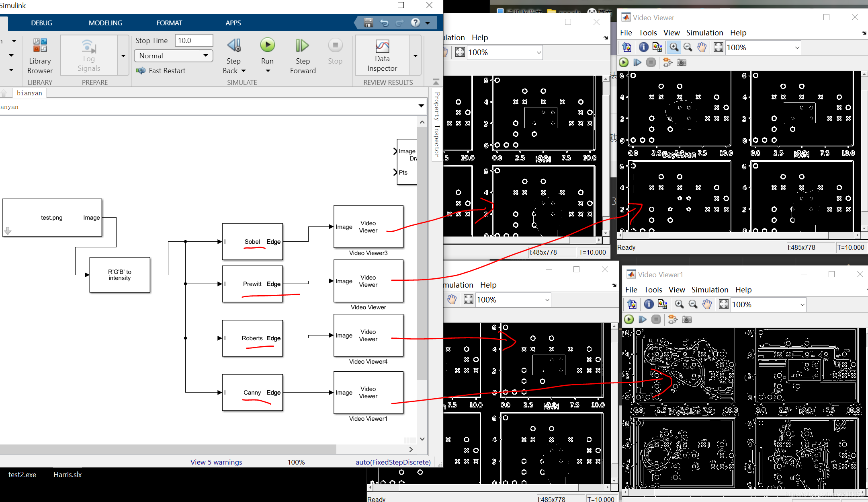The height and width of the screenshot is (502, 868).
Task: Open the Data Inspector
Action: click(382, 56)
